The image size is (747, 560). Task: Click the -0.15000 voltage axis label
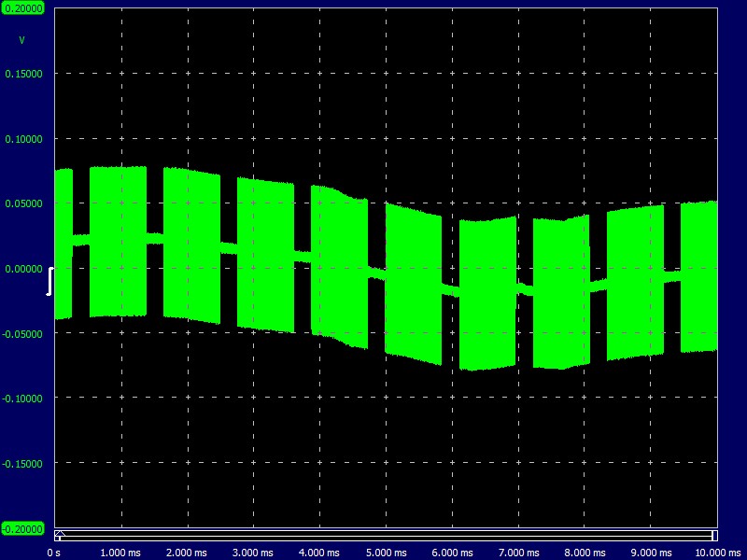click(x=22, y=464)
